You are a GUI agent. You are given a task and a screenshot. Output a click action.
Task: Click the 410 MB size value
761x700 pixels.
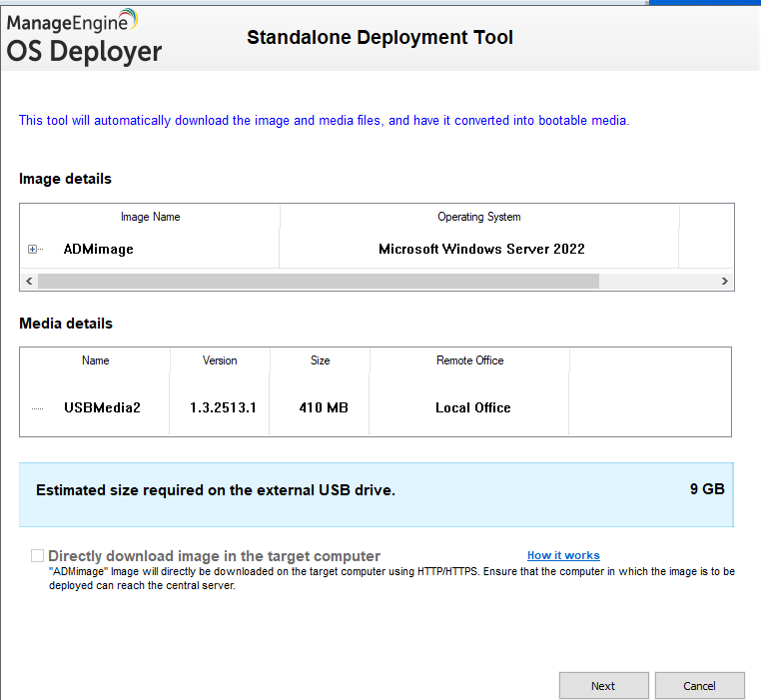tap(324, 407)
